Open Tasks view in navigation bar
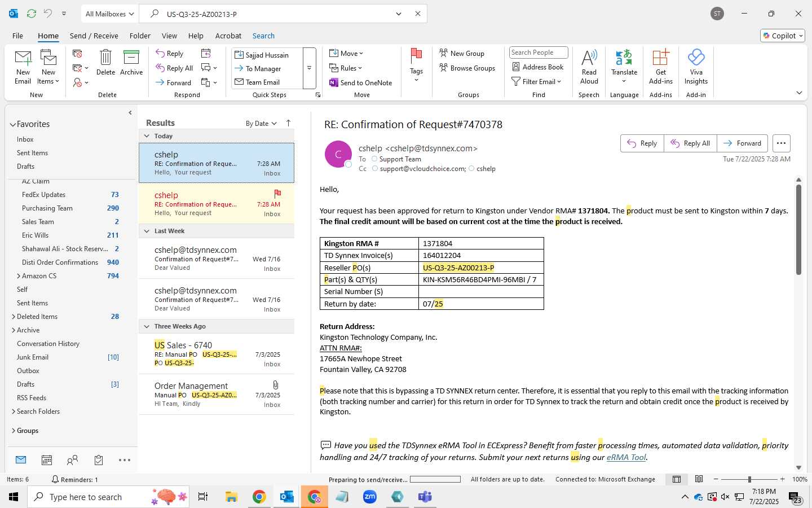The image size is (812, 508). pos(99,460)
